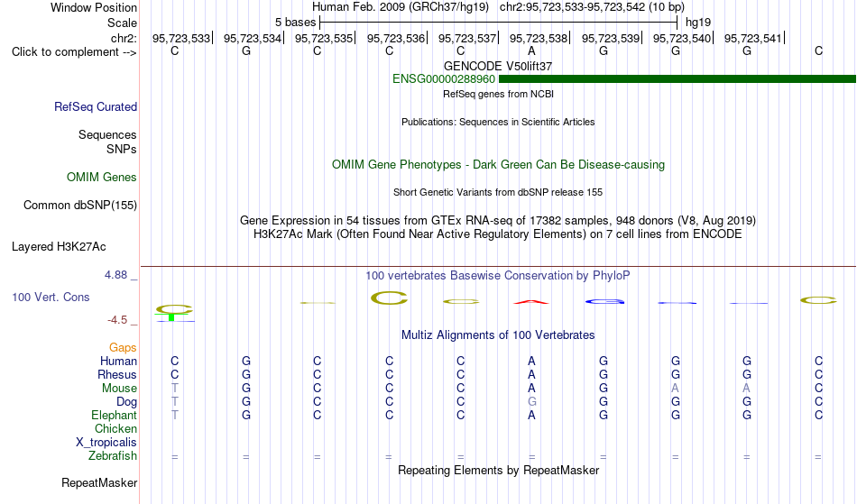Viewport: 857px width, 504px height.
Task: Click the red A conservation logo letter
Action: pos(531,301)
